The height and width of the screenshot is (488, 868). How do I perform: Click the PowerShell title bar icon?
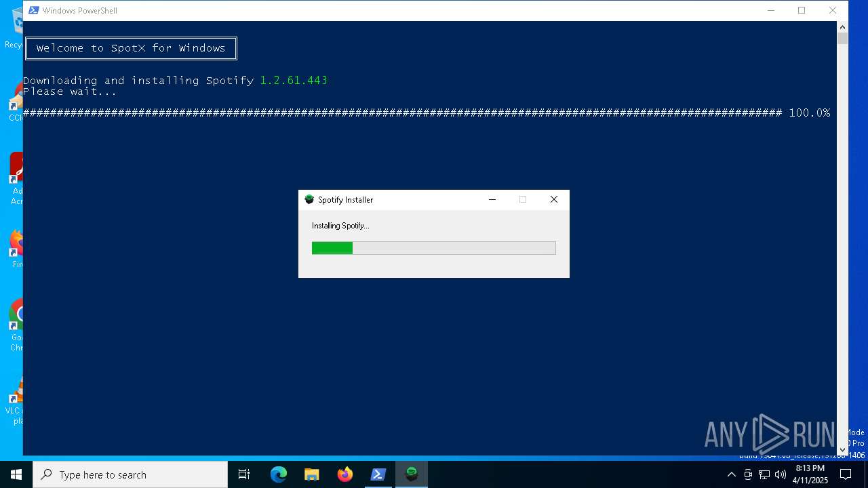(x=33, y=10)
